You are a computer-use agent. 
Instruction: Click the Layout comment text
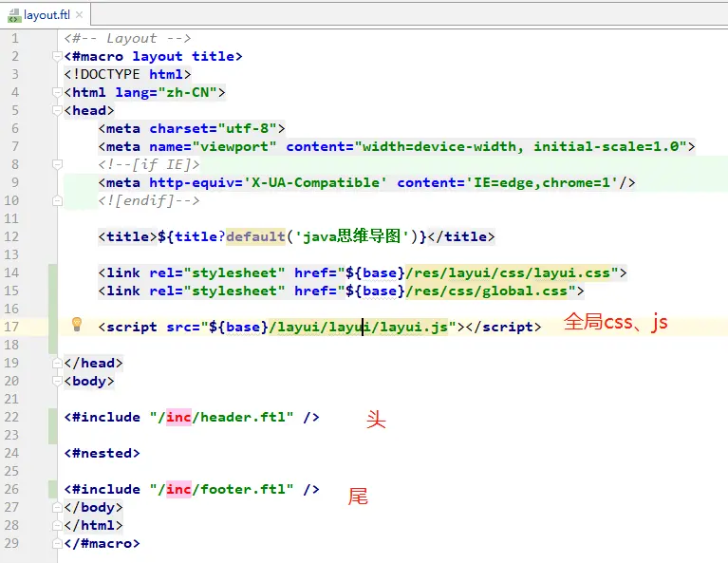click(128, 38)
